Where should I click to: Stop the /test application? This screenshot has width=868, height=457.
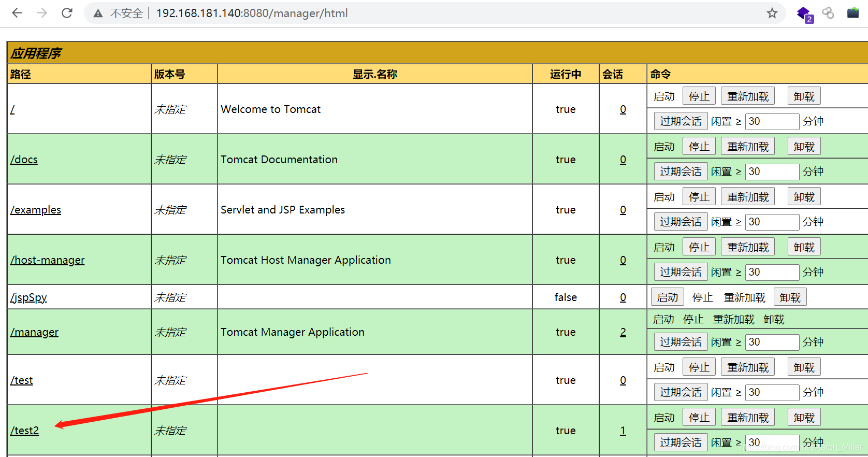pos(699,367)
